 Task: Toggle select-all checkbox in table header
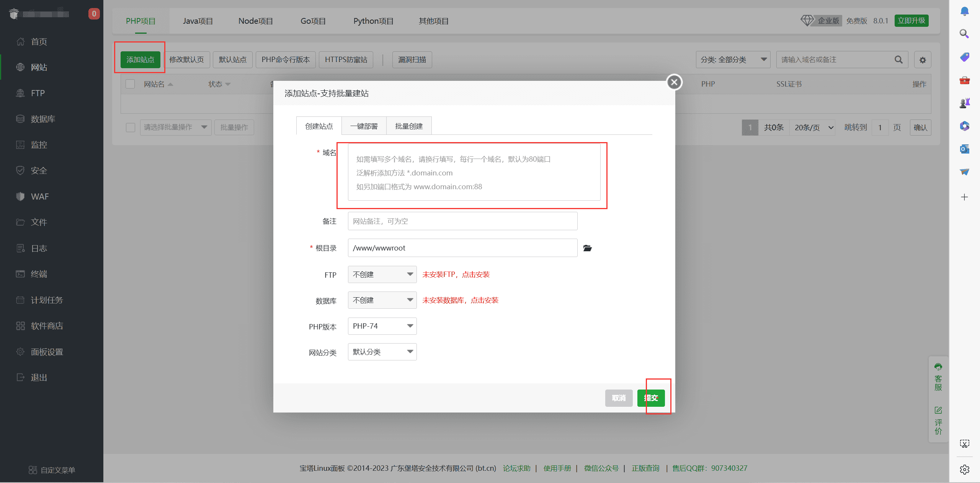pos(130,84)
